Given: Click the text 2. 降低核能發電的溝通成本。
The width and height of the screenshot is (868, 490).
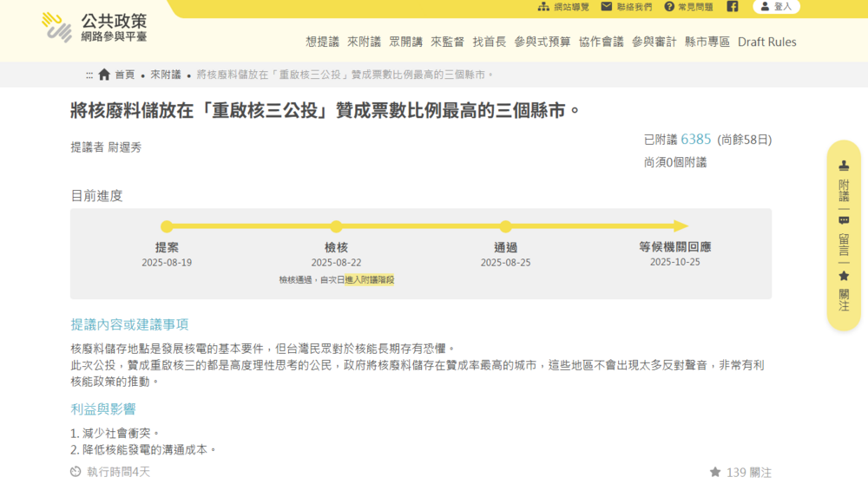Looking at the screenshot, I should click(x=144, y=449).
